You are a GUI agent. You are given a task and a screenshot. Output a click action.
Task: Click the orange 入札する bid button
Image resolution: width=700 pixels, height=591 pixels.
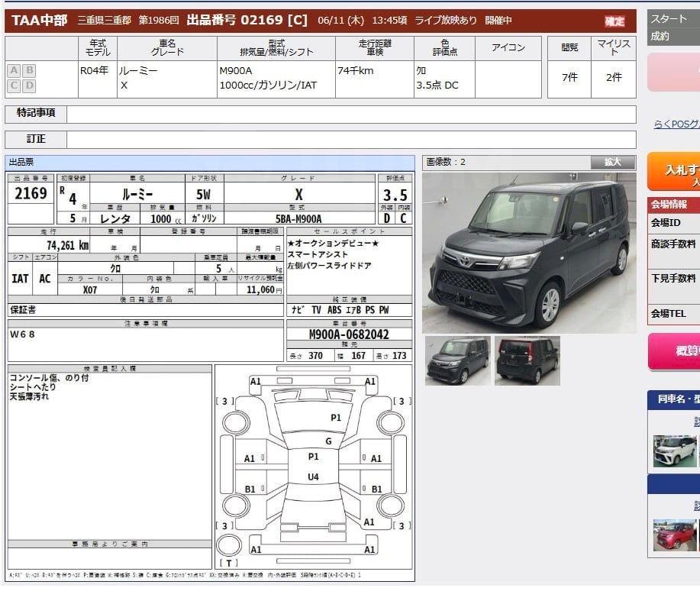click(674, 173)
